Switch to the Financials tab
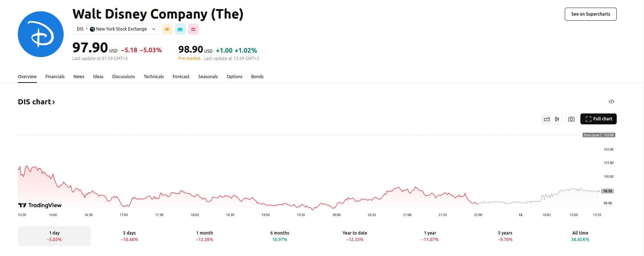The image size is (644, 256). (55, 77)
